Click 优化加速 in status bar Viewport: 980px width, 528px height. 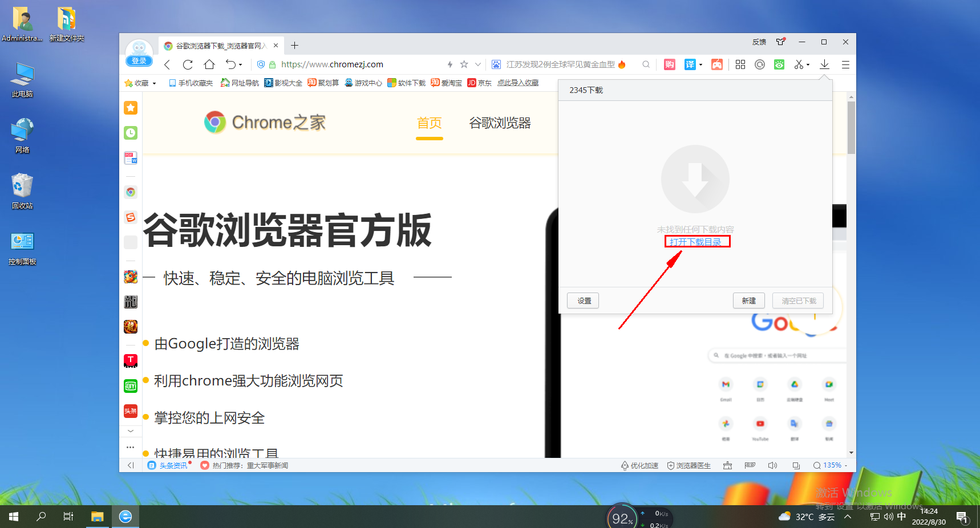tap(639, 465)
